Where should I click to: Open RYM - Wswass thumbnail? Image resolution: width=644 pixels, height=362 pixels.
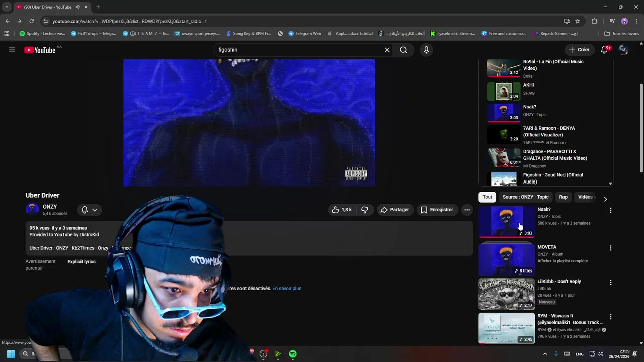pos(507,328)
